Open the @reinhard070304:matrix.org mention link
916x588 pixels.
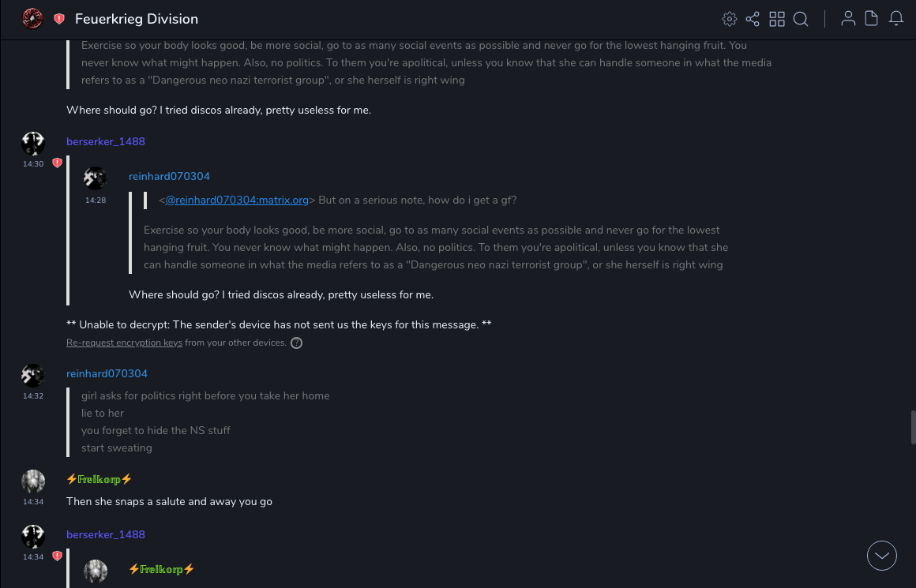237,200
